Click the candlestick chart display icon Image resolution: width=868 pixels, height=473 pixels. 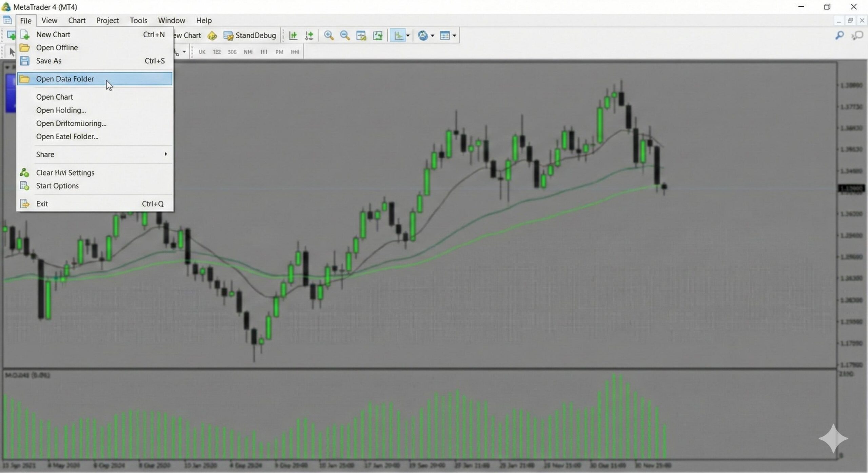(x=309, y=35)
